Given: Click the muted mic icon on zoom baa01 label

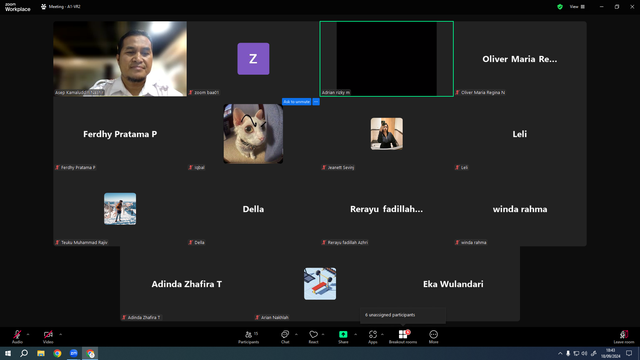Looking at the screenshot, I should click(x=191, y=93).
